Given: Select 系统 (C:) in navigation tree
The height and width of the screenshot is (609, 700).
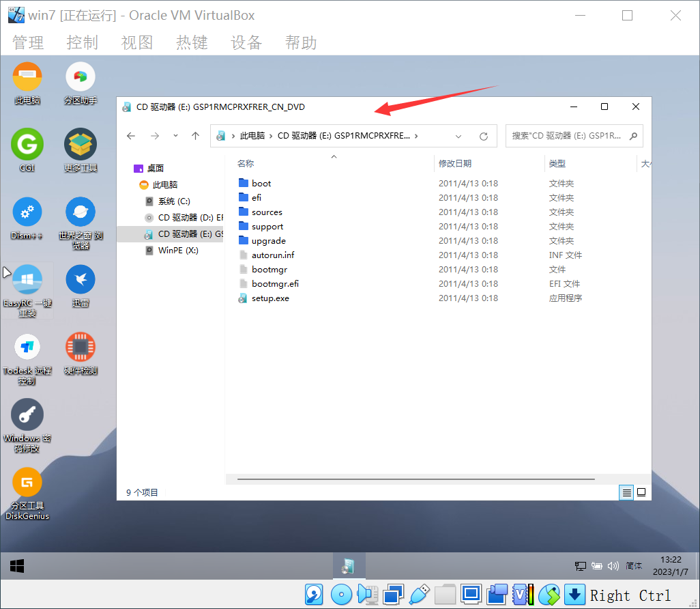Looking at the screenshot, I should [174, 201].
